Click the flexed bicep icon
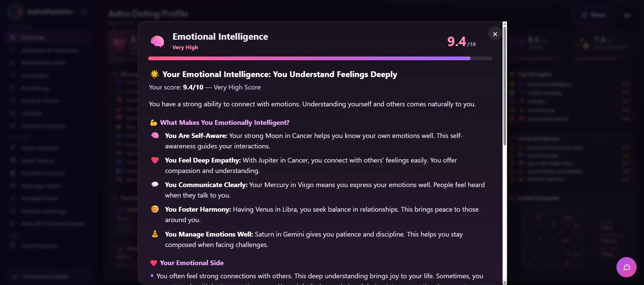644x285 pixels. [x=154, y=122]
